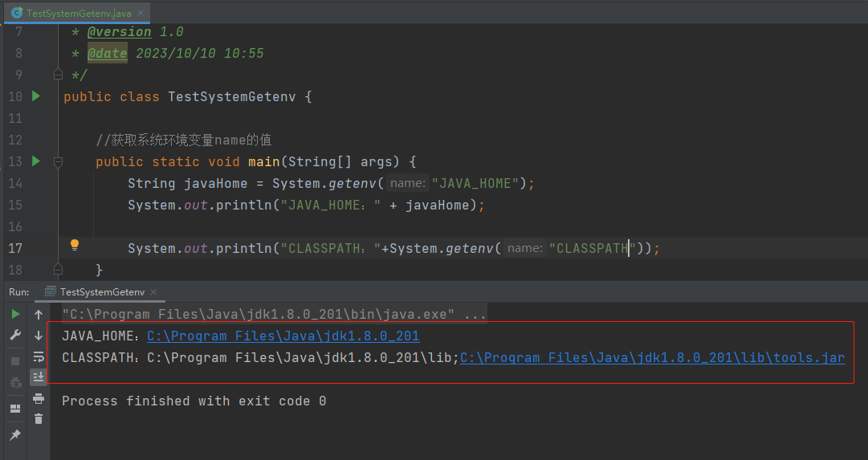Viewport: 868px width, 460px height.
Task: Open Modify Run Configuration wrench icon
Action: (15, 335)
